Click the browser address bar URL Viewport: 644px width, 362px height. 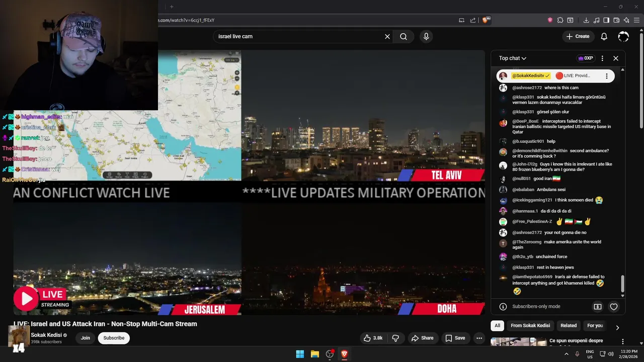187,20
